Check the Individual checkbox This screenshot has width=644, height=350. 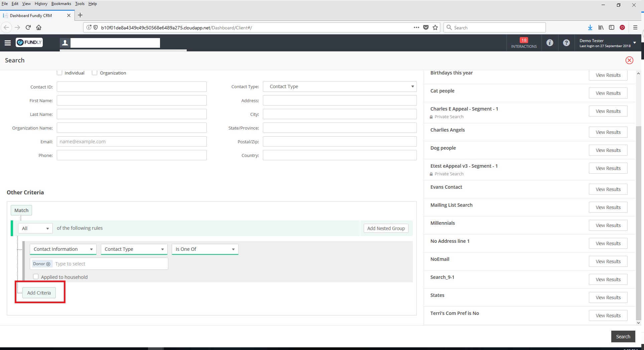tap(59, 73)
